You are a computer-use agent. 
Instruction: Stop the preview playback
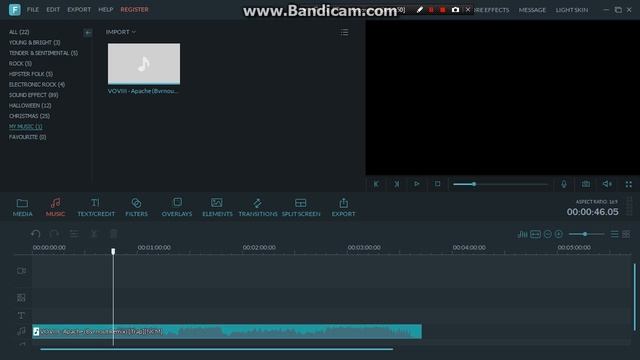[437, 184]
